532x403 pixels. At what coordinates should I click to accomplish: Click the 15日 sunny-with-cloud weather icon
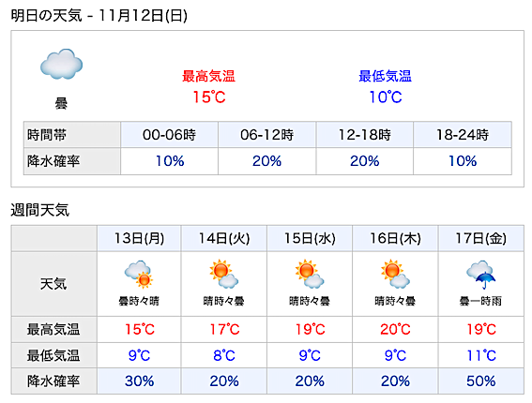pyautogui.click(x=310, y=274)
